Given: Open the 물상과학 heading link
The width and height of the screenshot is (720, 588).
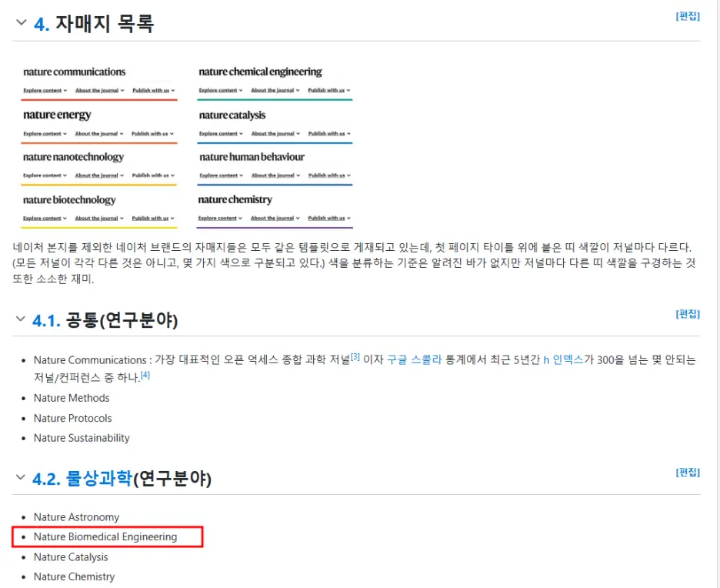Looking at the screenshot, I should click(x=99, y=479).
